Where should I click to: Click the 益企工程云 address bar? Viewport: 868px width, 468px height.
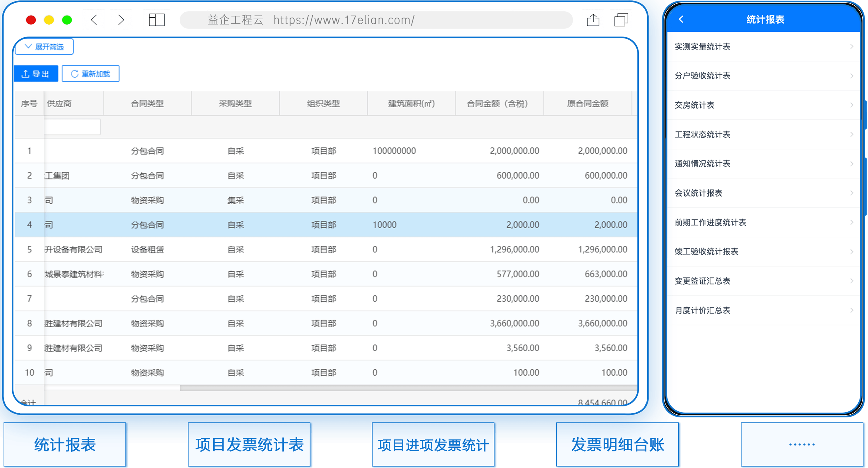point(376,20)
